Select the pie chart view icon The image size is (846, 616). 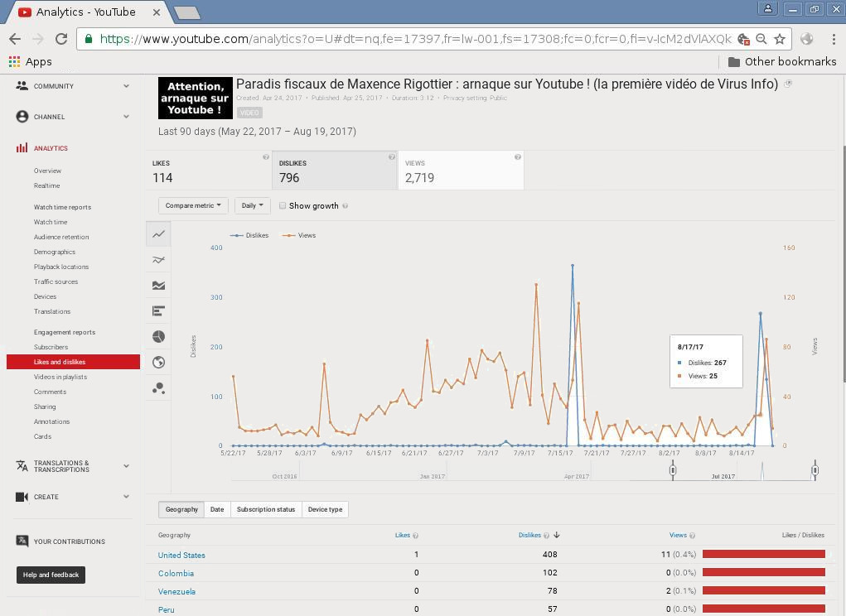click(x=158, y=337)
